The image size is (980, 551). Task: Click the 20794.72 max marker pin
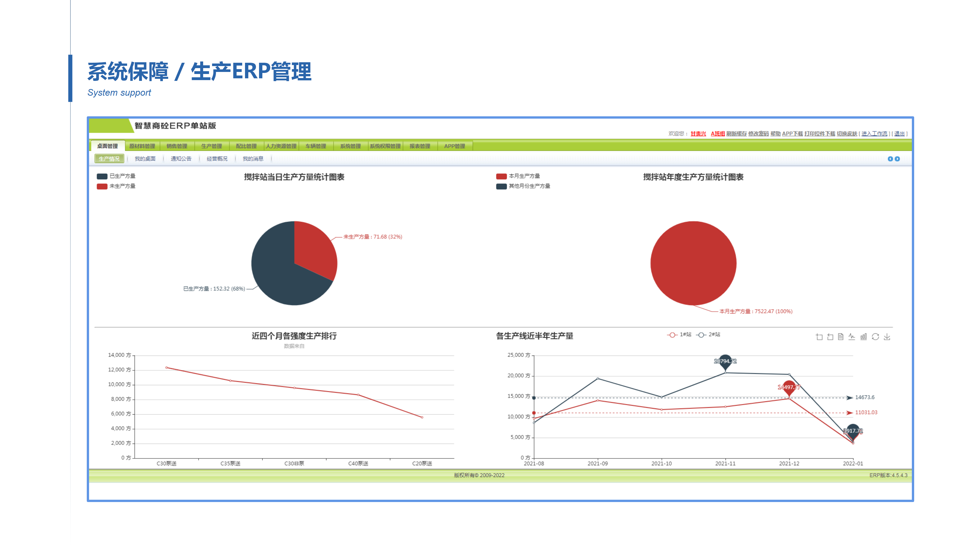click(x=726, y=362)
